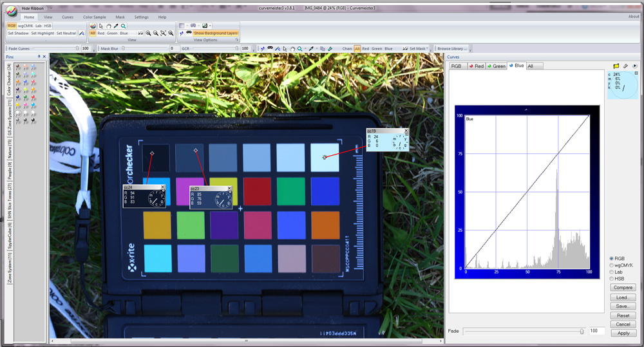Select the RGB radio button in Curves panel
This screenshot has width=644, height=347.
click(612, 258)
